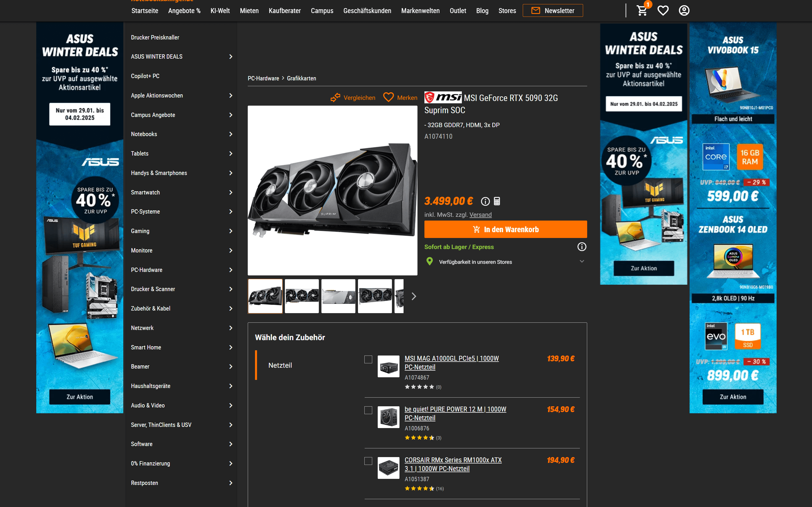812x507 pixels.
Task: Select the CORSAIR RMx RM1000x checkbox
Action: tap(368, 461)
